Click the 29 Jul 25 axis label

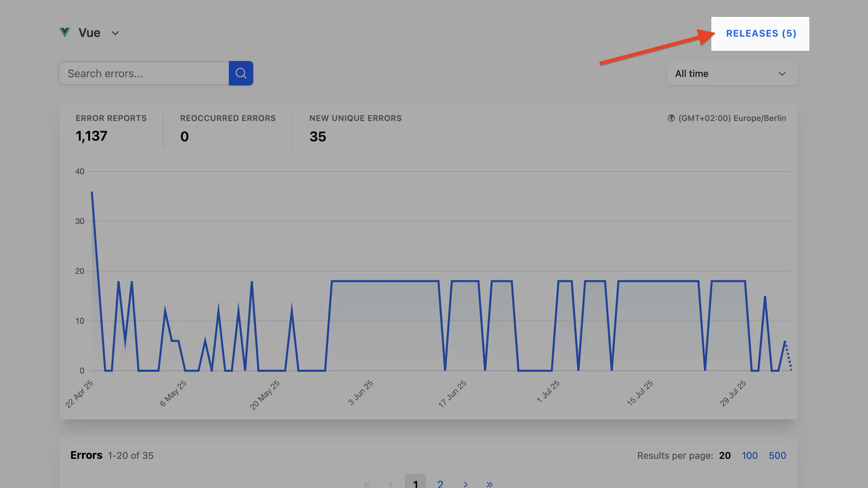733,393
